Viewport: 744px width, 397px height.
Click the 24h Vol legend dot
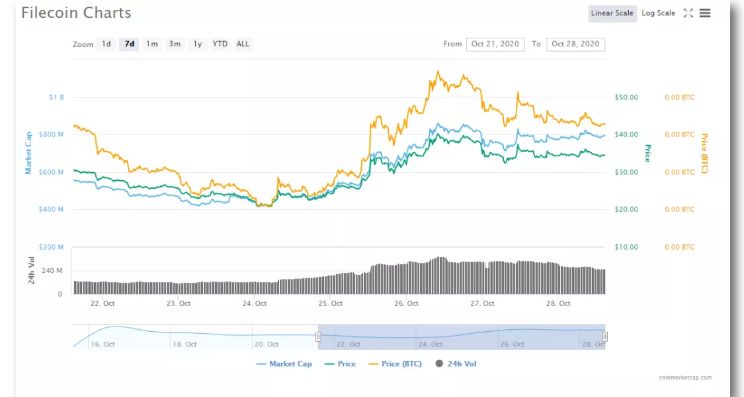click(439, 364)
